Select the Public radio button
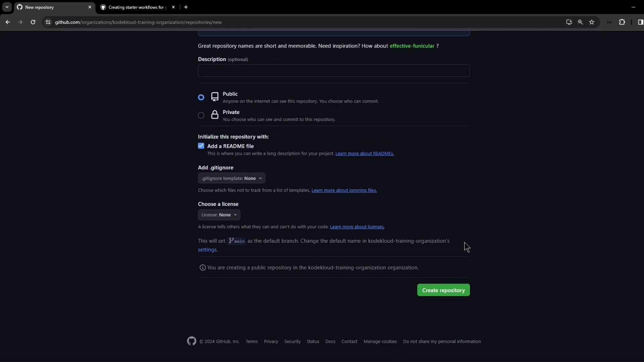Viewport: 644px width, 362px height. point(201,97)
